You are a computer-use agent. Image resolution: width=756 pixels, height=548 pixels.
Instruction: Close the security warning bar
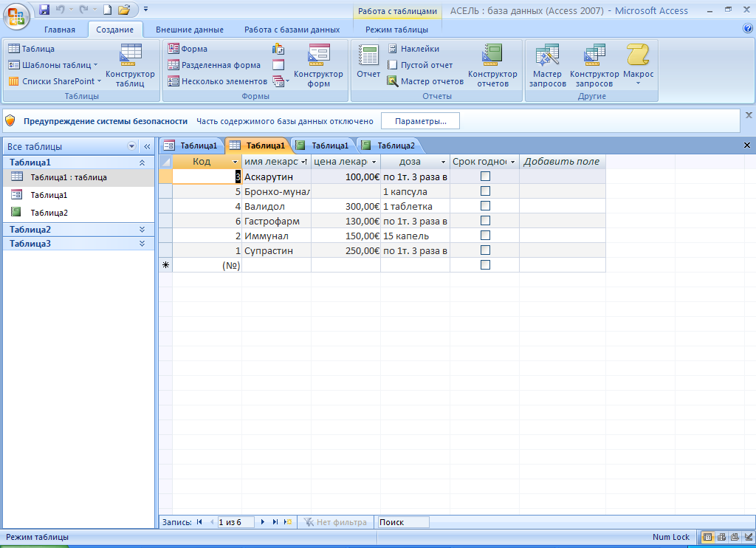pyautogui.click(x=749, y=115)
